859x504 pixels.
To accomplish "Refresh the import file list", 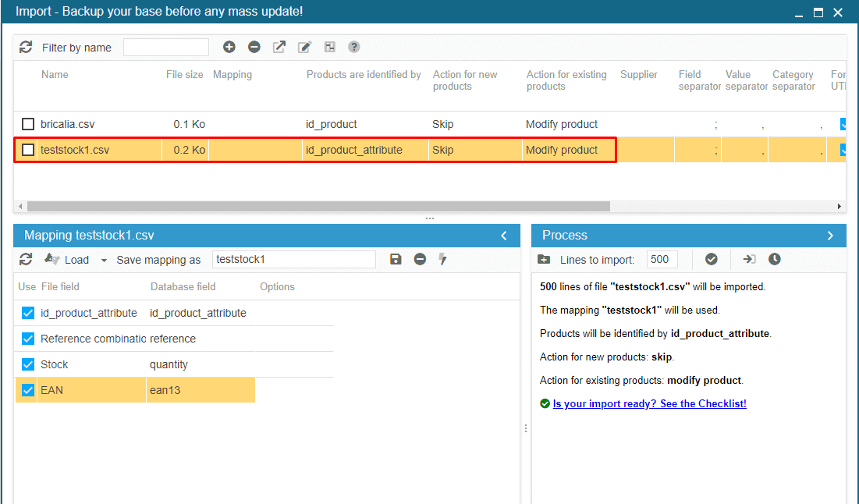I will point(26,47).
